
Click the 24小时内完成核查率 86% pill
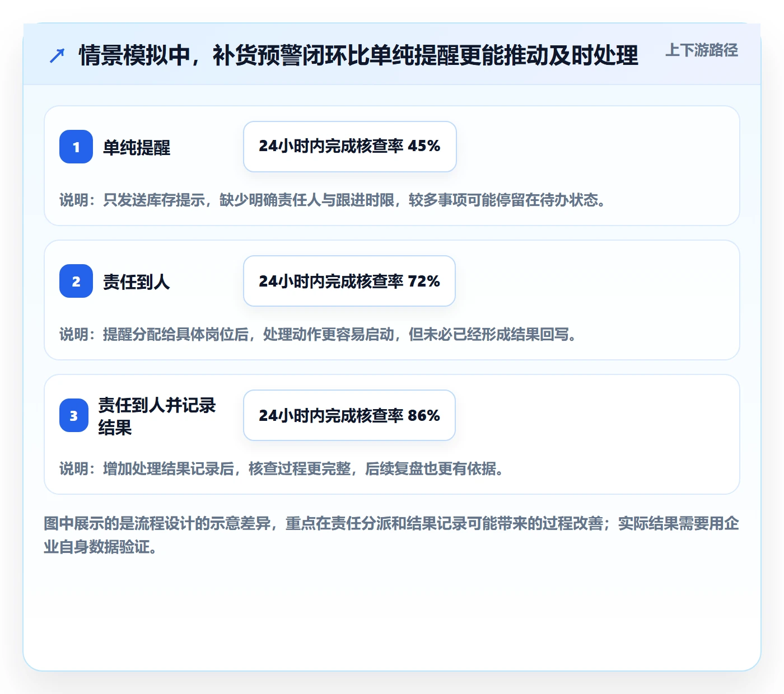[x=349, y=415]
